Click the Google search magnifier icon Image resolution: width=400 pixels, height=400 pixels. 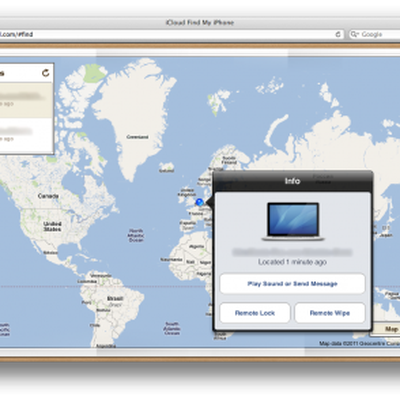click(355, 34)
